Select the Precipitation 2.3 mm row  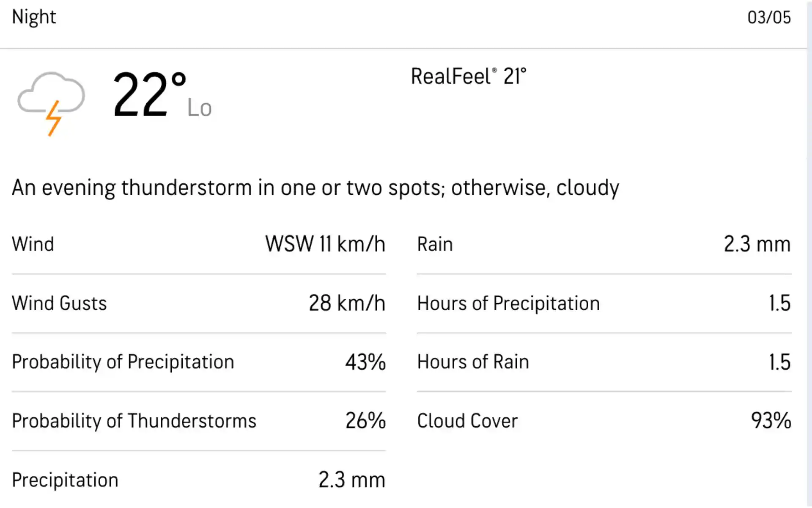pos(199,480)
